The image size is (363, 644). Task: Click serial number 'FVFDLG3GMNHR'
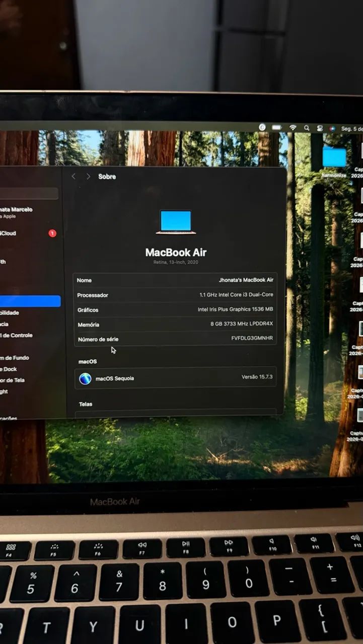click(x=252, y=338)
